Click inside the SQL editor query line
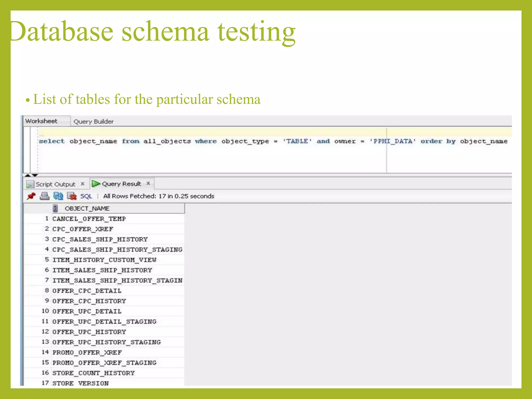532x399 pixels. point(273,141)
